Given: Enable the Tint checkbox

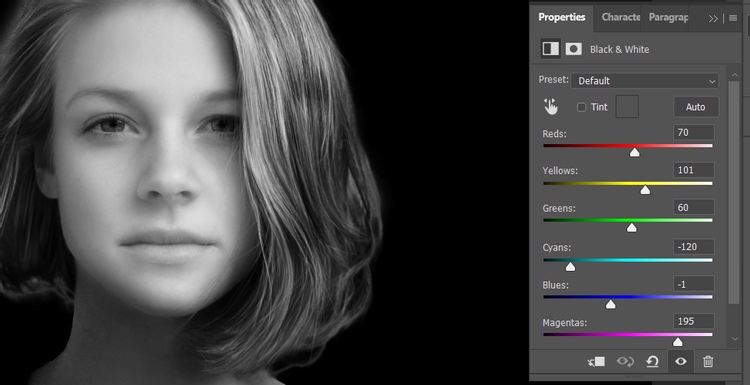Looking at the screenshot, I should [x=581, y=107].
